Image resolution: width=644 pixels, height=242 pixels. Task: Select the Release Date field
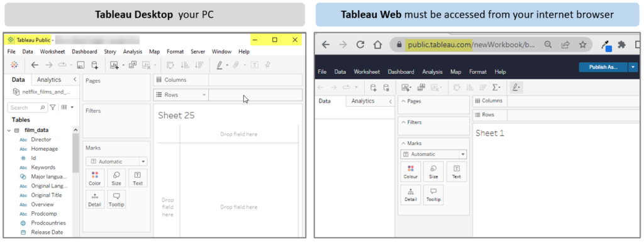pos(47,232)
